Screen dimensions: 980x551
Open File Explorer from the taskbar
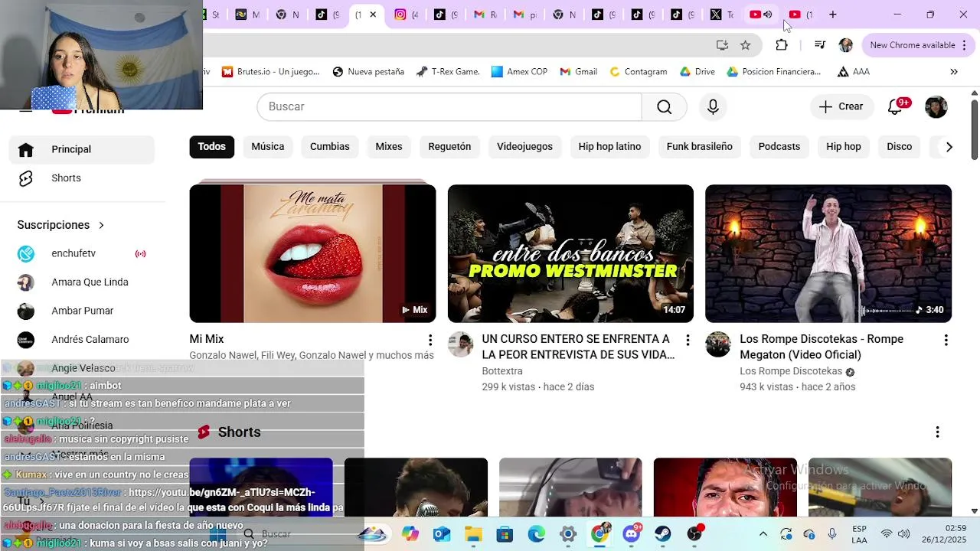[x=473, y=534]
